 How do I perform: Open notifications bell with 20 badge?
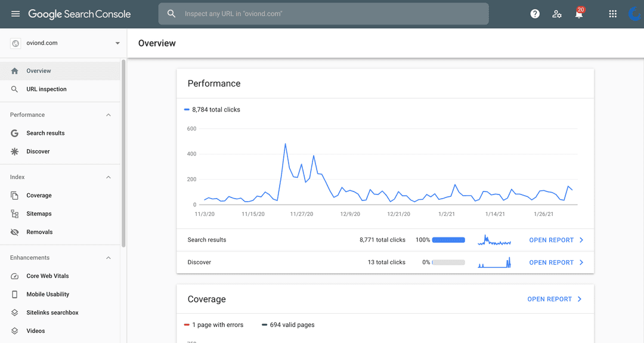579,13
